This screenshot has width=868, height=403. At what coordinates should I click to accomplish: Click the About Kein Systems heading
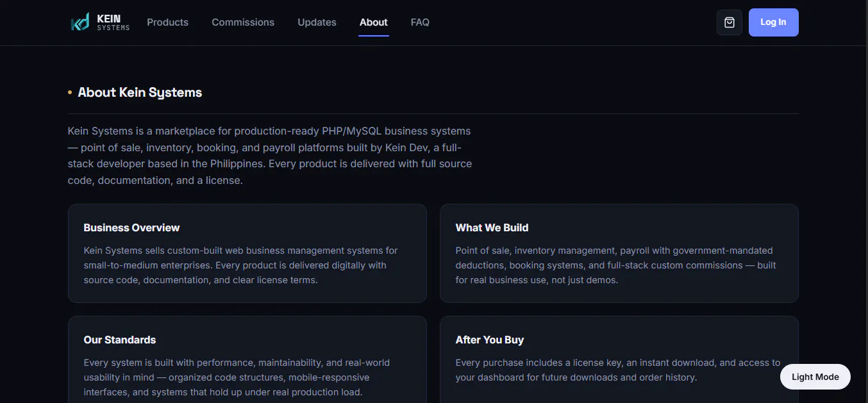140,92
